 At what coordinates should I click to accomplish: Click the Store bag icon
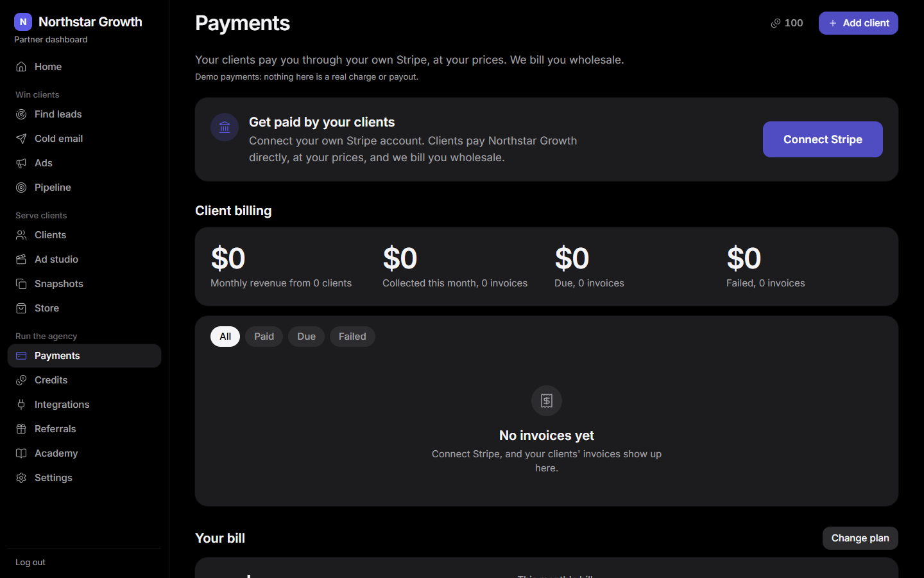pyautogui.click(x=21, y=308)
